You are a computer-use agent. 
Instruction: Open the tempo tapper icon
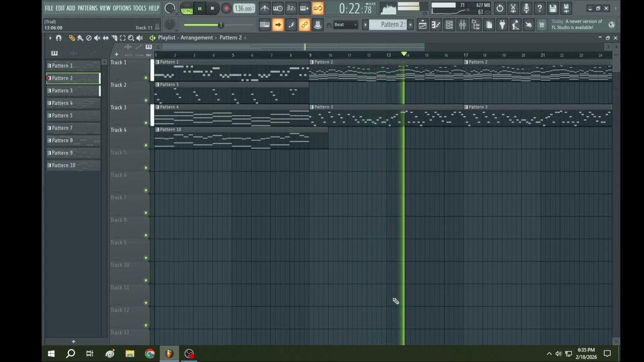[x=515, y=25]
